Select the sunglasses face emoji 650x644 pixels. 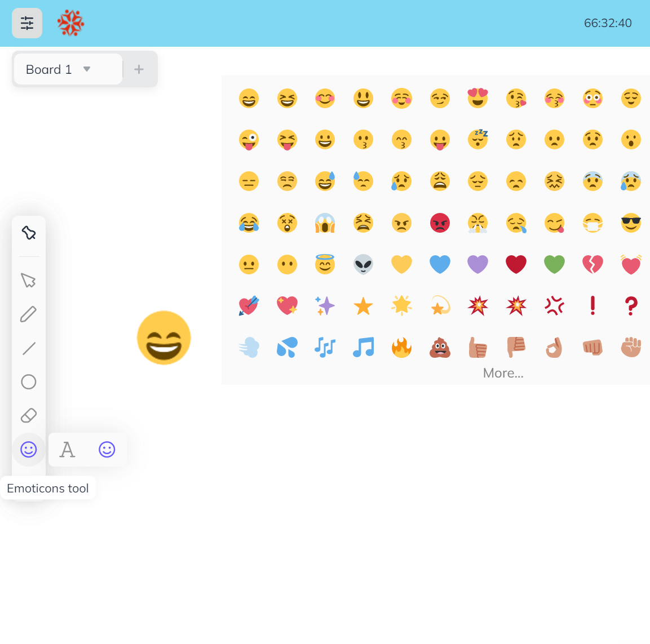(x=631, y=223)
